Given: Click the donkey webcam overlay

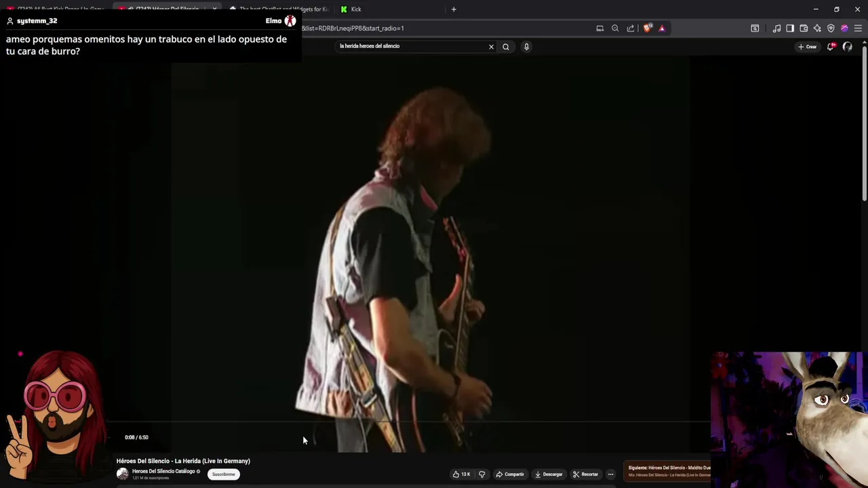Looking at the screenshot, I should [790, 420].
